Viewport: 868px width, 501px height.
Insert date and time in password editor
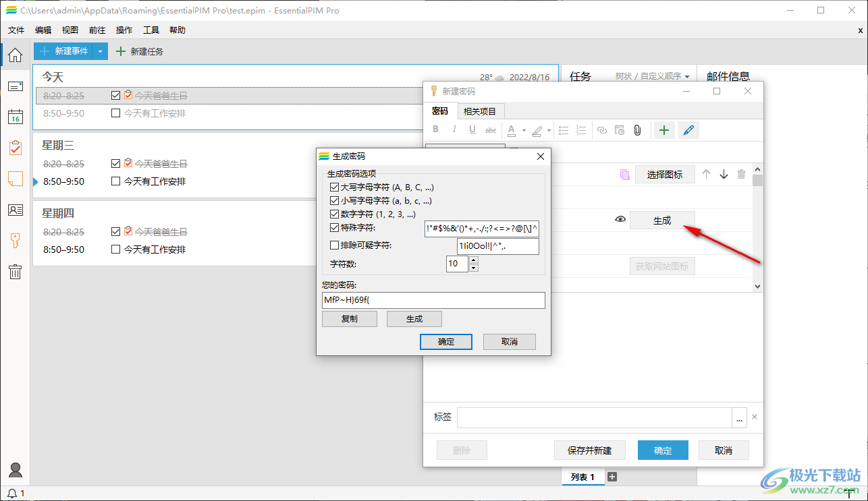coord(620,130)
